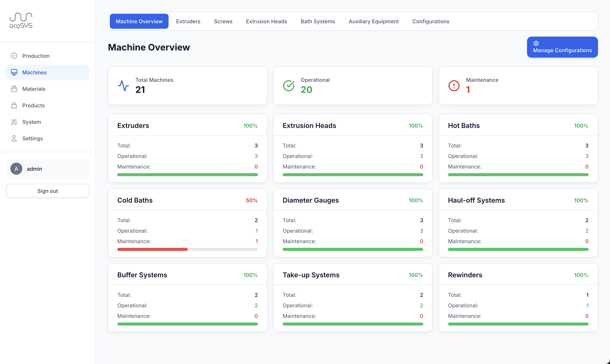The width and height of the screenshot is (610, 364).
Task: Click the Products bag icon
Action: (14, 105)
